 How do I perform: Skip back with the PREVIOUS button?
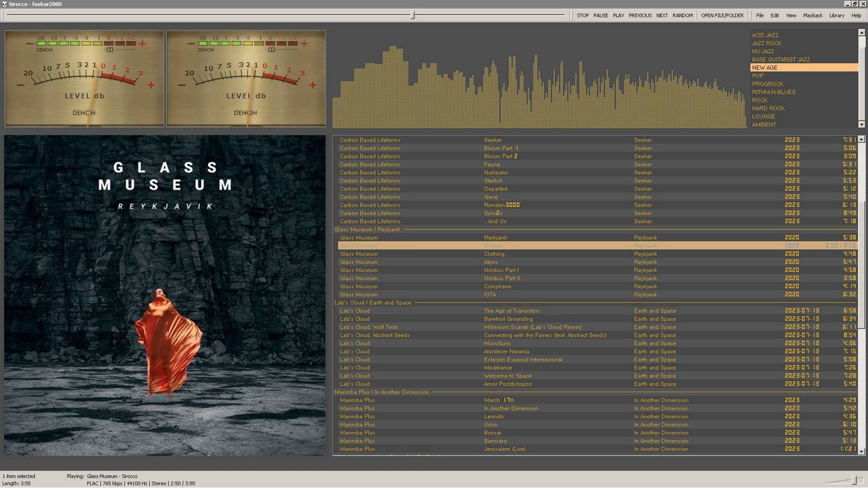tap(640, 16)
